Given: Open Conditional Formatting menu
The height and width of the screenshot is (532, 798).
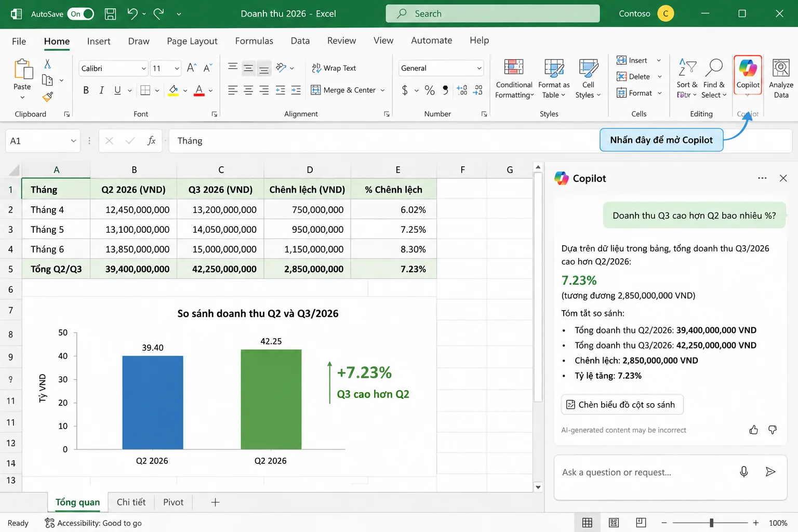Looking at the screenshot, I should click(514, 78).
